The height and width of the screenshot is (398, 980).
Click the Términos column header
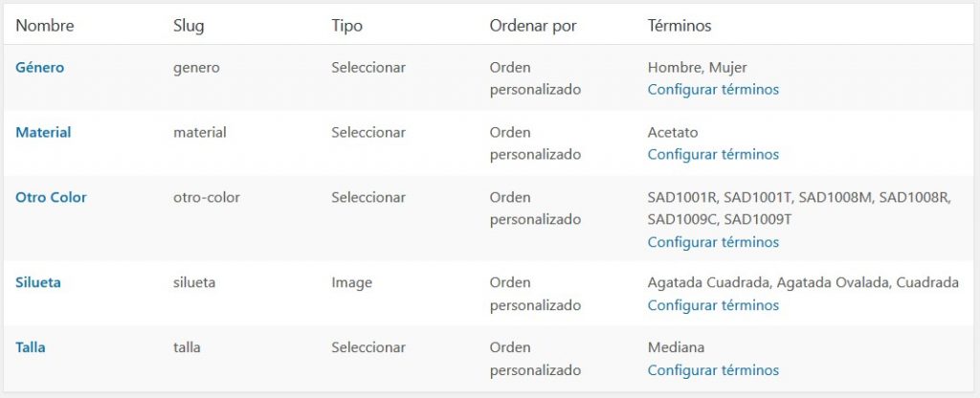pyautogui.click(x=679, y=26)
